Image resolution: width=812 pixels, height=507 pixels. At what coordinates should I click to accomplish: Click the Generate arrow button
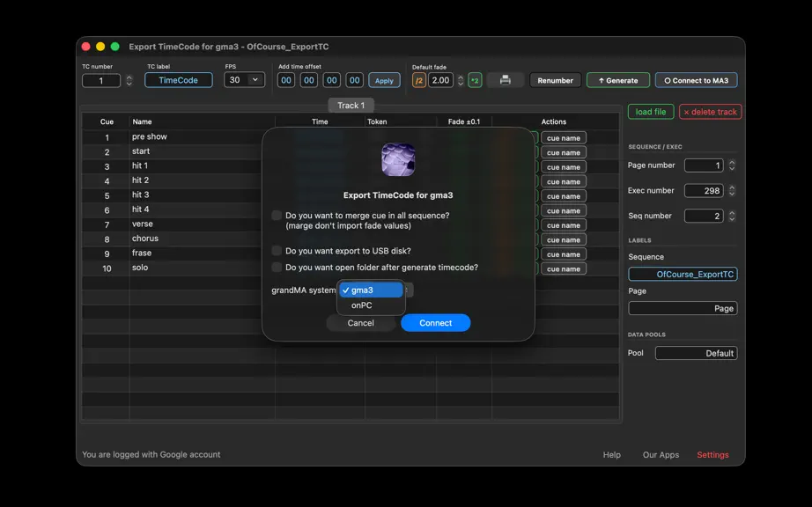click(617, 80)
